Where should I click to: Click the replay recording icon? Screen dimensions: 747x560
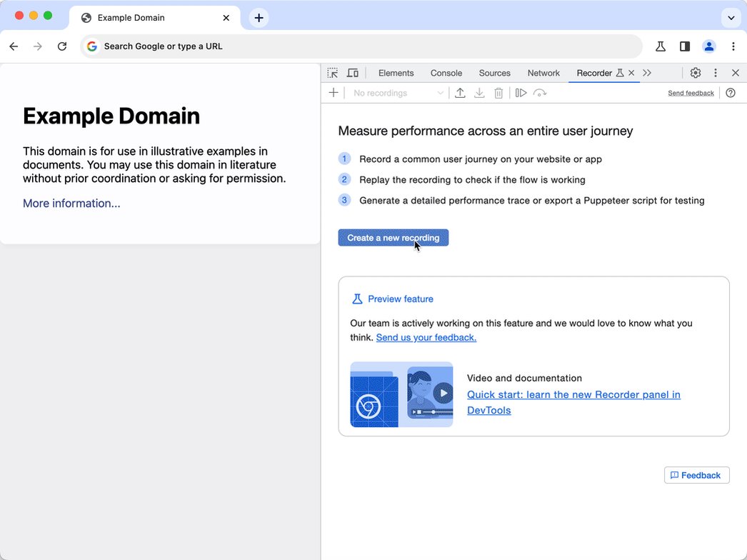521,93
